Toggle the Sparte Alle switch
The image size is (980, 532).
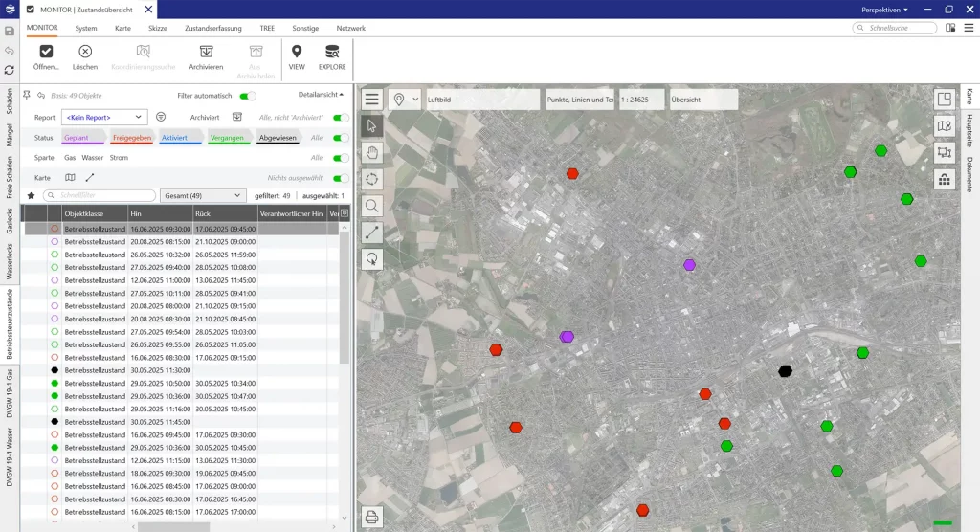[340, 158]
